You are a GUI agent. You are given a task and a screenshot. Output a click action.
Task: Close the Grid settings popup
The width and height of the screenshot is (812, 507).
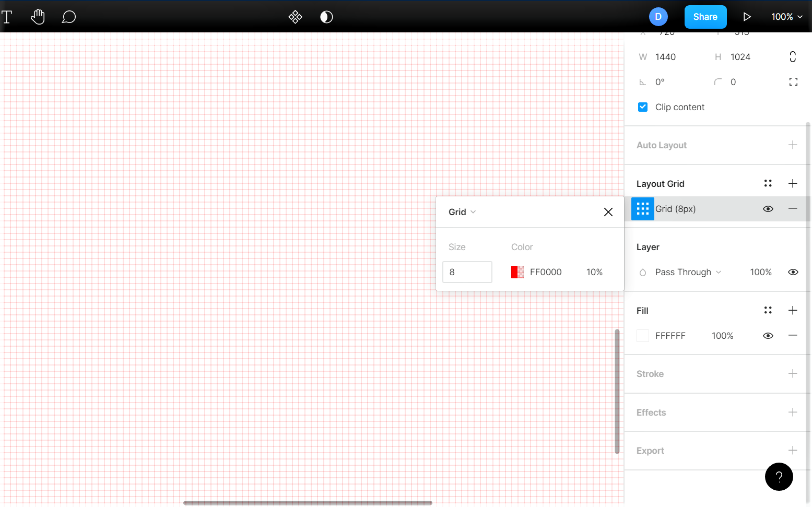coord(608,212)
